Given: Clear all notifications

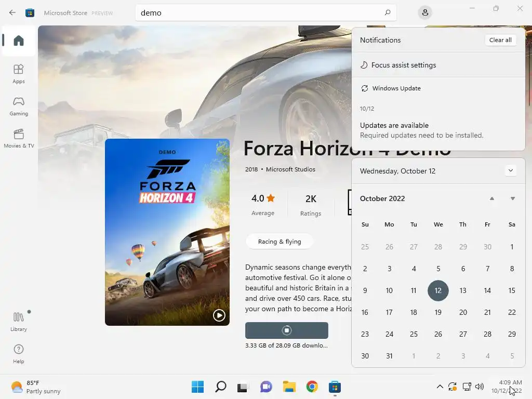Looking at the screenshot, I should pos(500,40).
